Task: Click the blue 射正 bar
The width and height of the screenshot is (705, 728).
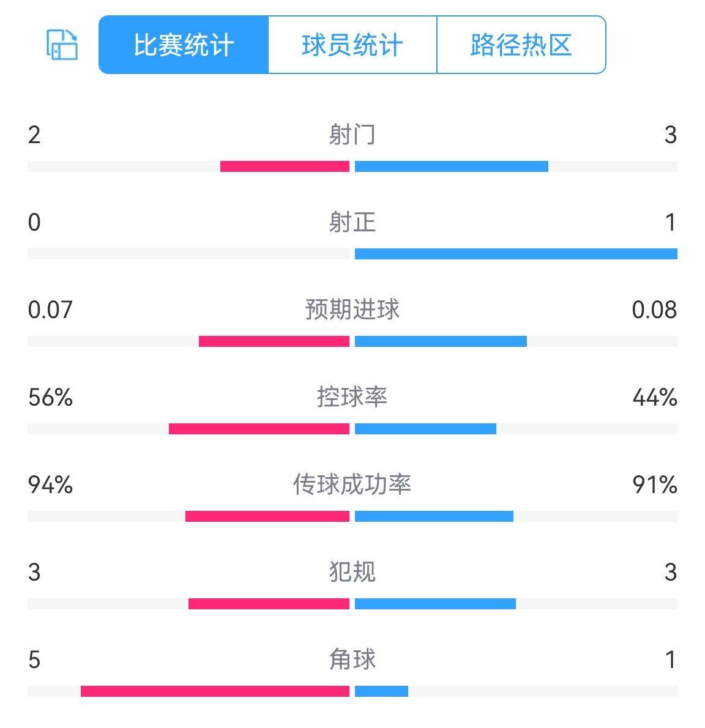Action: click(516, 254)
